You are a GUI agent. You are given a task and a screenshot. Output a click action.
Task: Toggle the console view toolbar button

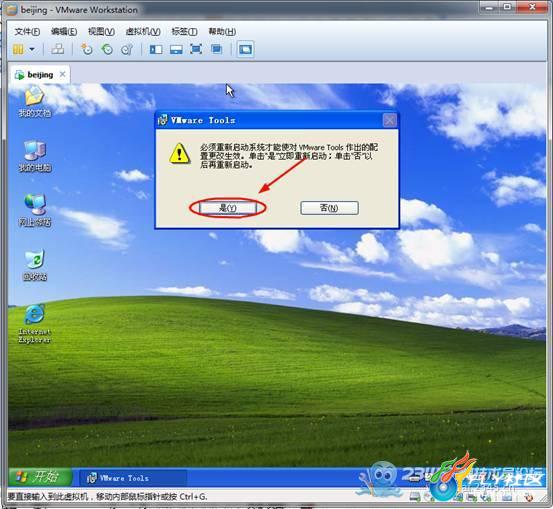(245, 49)
